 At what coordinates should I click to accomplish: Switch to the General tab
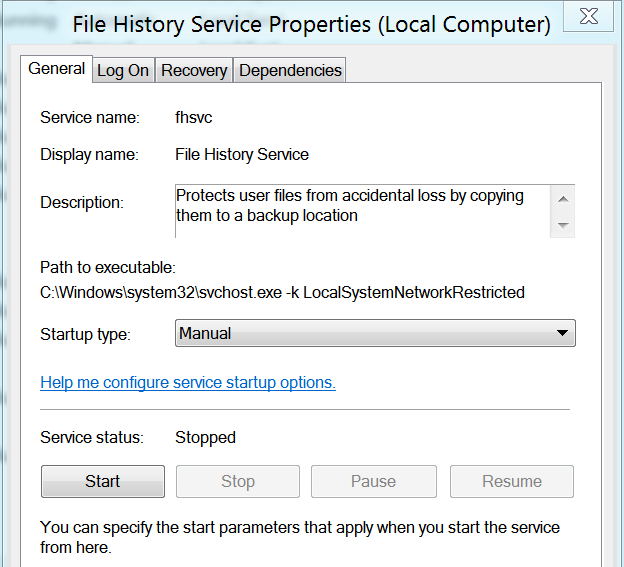(57, 69)
